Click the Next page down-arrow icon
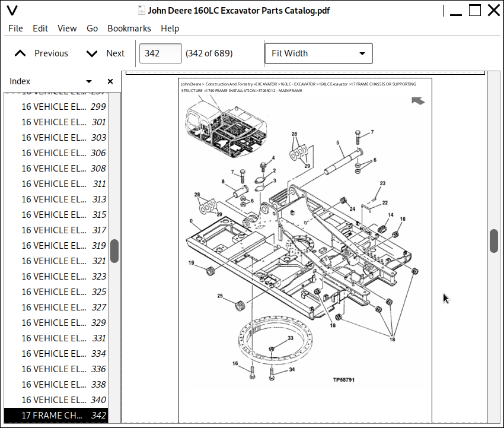This screenshot has width=504, height=428. pos(92,53)
